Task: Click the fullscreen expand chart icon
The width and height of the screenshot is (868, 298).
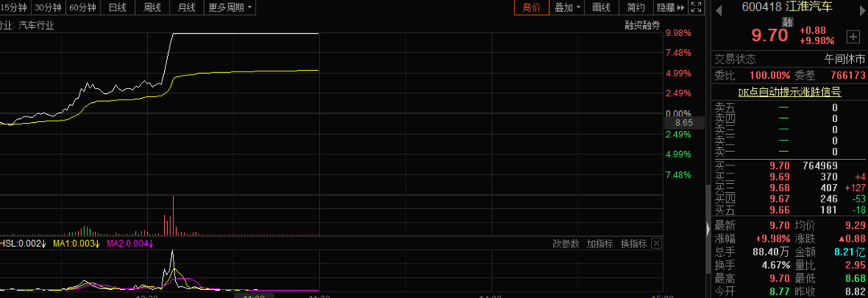Action: click(x=696, y=8)
